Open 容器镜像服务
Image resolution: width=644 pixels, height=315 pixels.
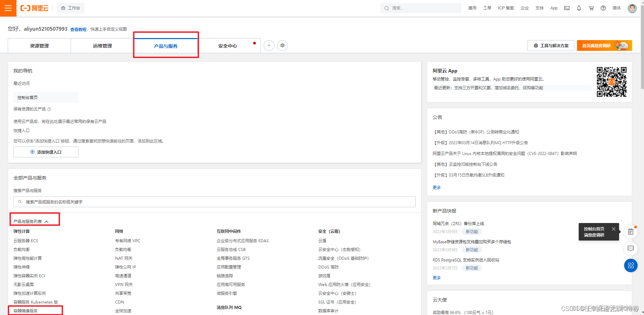pyautogui.click(x=26, y=311)
